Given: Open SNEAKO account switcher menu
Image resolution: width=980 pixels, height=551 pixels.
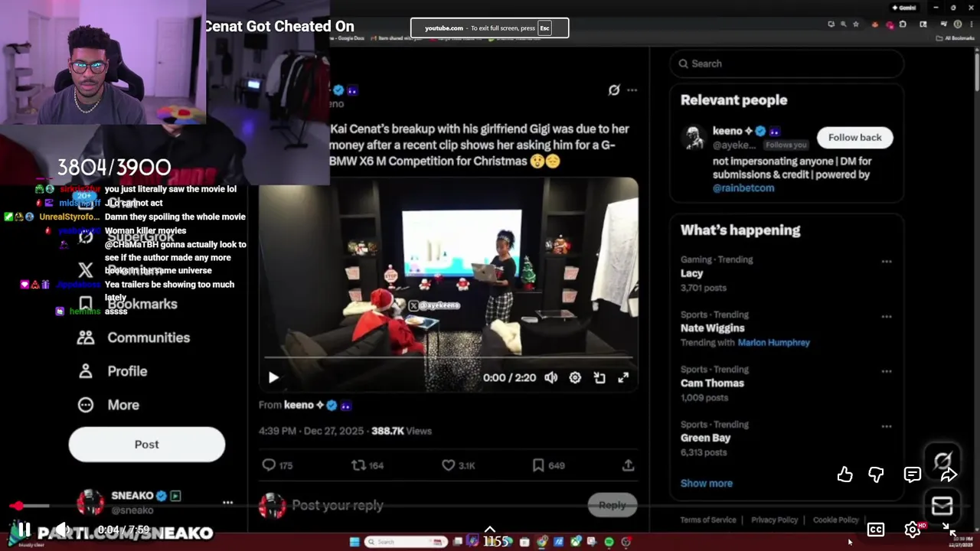Looking at the screenshot, I should click(227, 503).
